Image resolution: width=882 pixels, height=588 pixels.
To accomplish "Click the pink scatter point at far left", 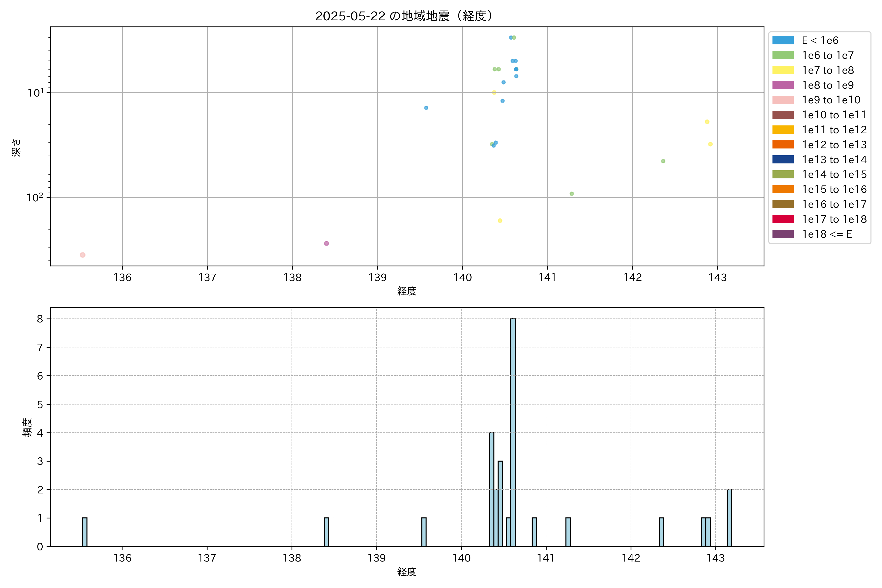I will [x=83, y=255].
